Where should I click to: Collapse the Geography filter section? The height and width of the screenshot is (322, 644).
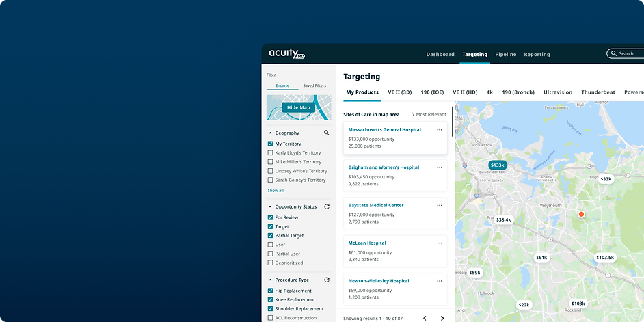pyautogui.click(x=270, y=133)
